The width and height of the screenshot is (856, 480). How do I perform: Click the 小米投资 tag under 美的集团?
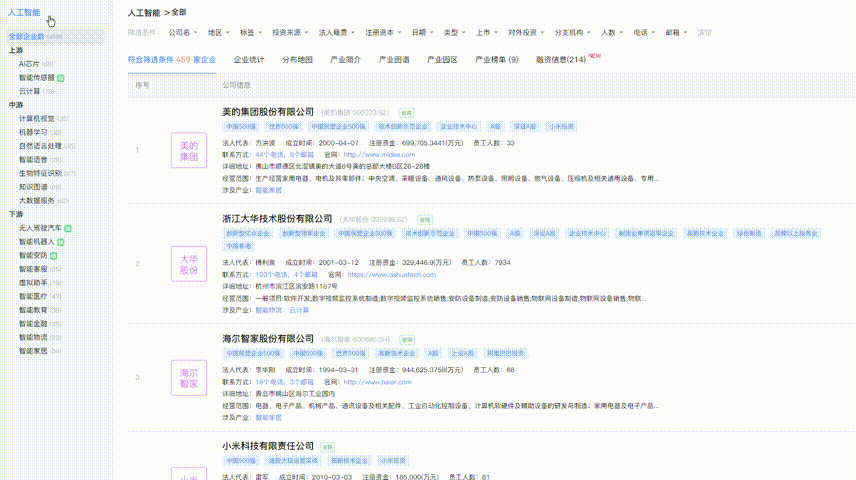[x=560, y=127]
